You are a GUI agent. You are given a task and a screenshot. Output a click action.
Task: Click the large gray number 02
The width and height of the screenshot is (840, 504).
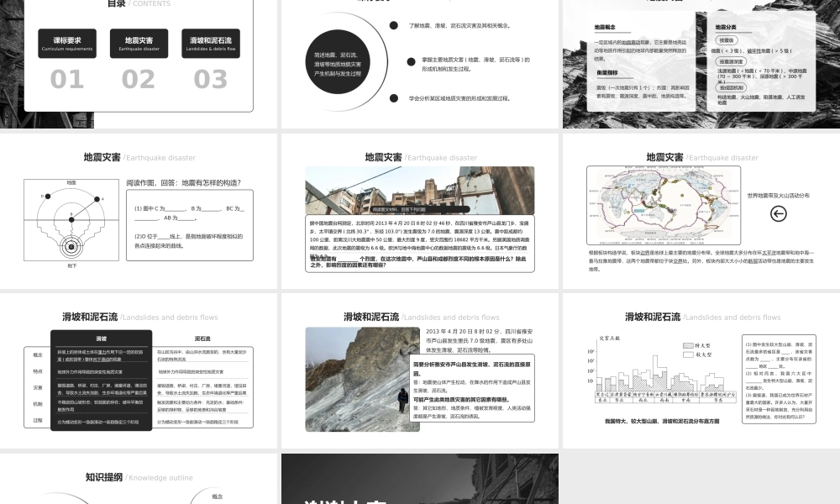pyautogui.click(x=139, y=79)
